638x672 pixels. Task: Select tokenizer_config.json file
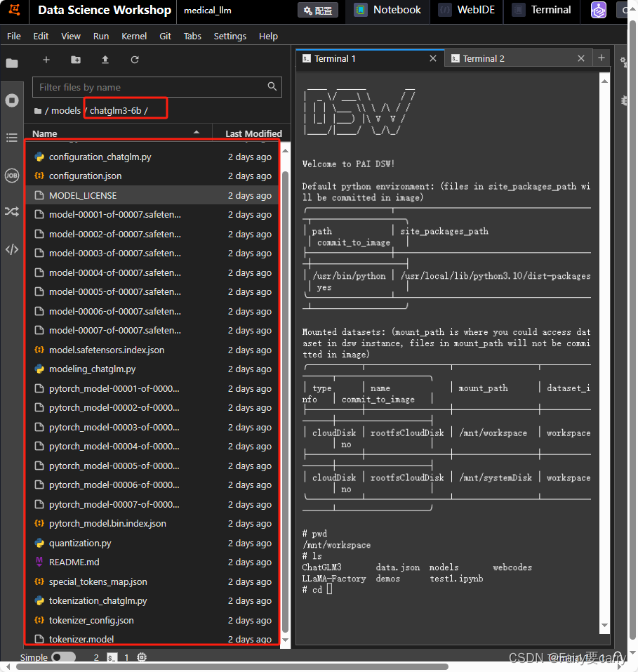[x=152, y=620]
